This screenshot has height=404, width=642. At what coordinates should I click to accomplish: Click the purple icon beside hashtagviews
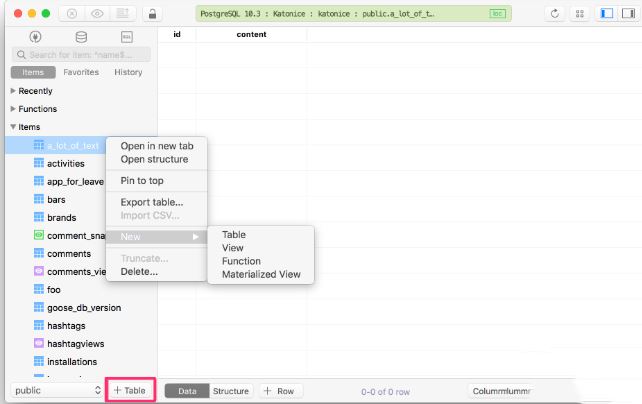tap(38, 343)
